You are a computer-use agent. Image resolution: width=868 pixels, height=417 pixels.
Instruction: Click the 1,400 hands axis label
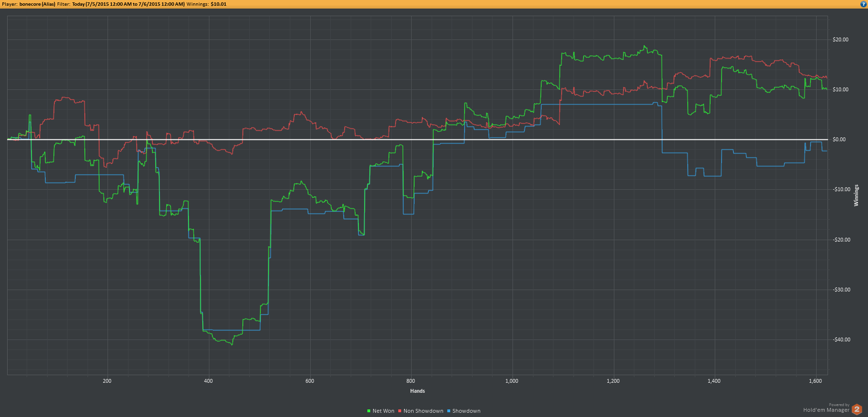coord(714,381)
